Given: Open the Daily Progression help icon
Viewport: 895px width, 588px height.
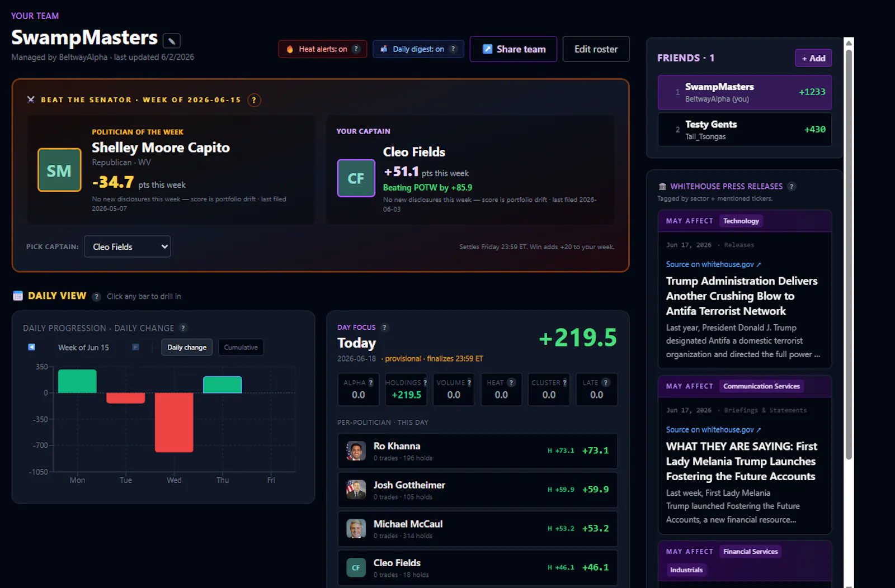Looking at the screenshot, I should [183, 328].
